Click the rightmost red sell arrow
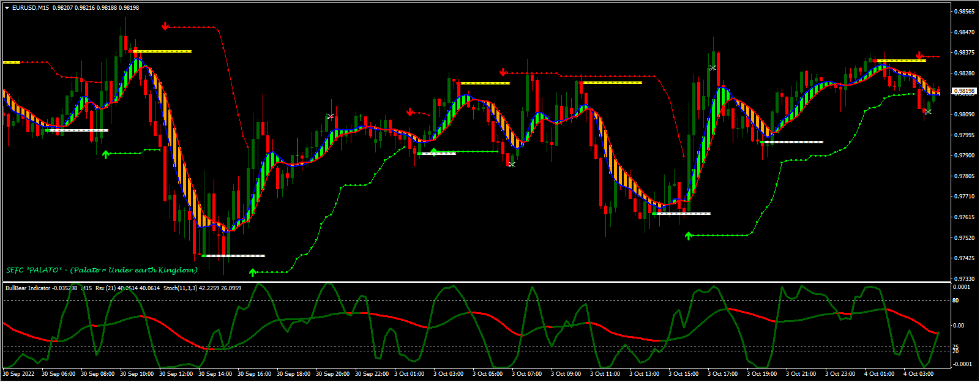Screen dimensions: 980x382 point(919,56)
